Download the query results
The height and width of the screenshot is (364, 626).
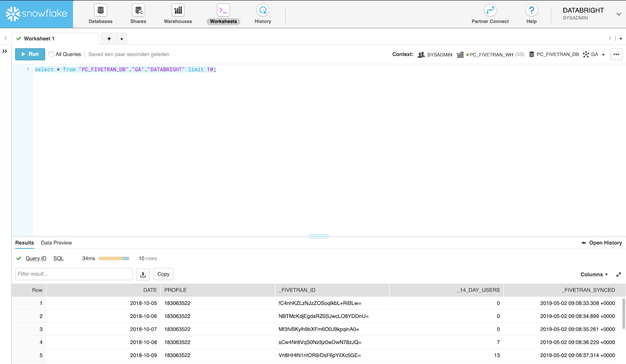click(x=143, y=274)
